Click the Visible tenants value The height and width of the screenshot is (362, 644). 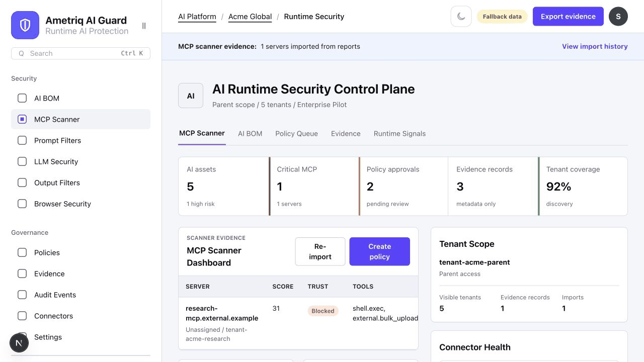point(442,308)
